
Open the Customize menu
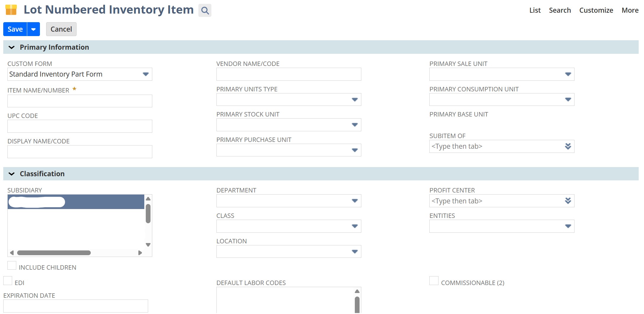pos(596,10)
